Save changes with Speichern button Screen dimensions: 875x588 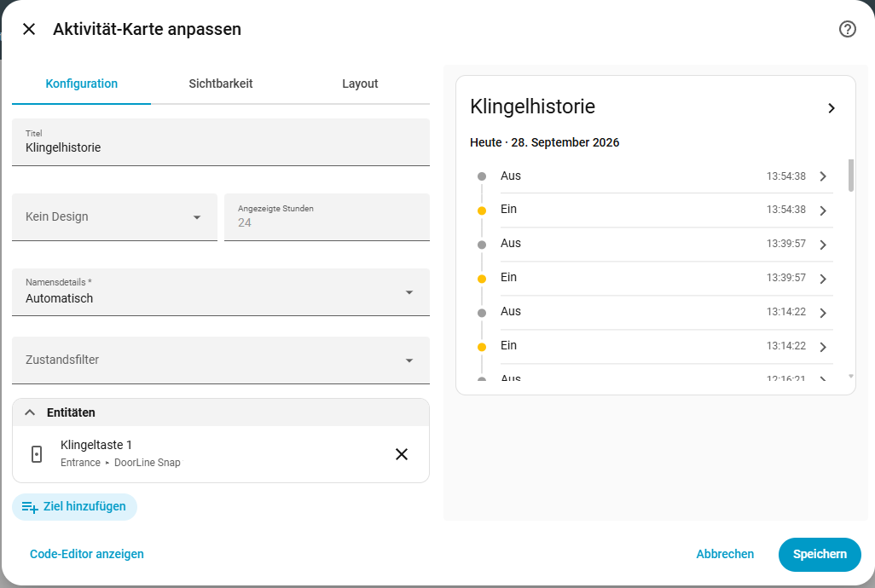coord(820,555)
